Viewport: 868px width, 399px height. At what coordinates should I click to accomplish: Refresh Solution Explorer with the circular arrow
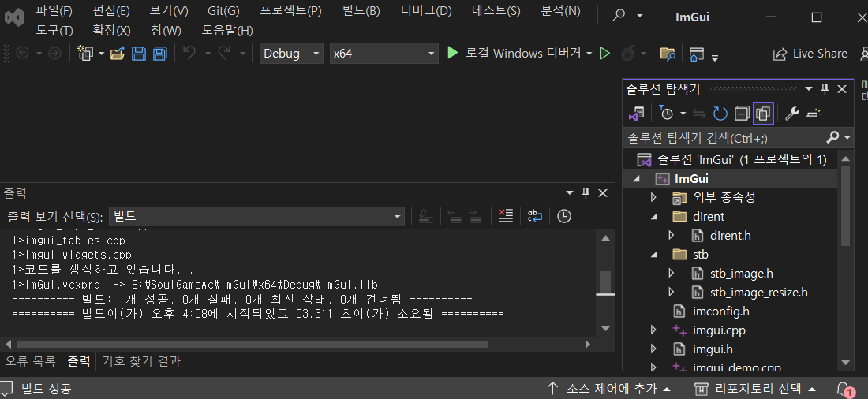(x=720, y=114)
